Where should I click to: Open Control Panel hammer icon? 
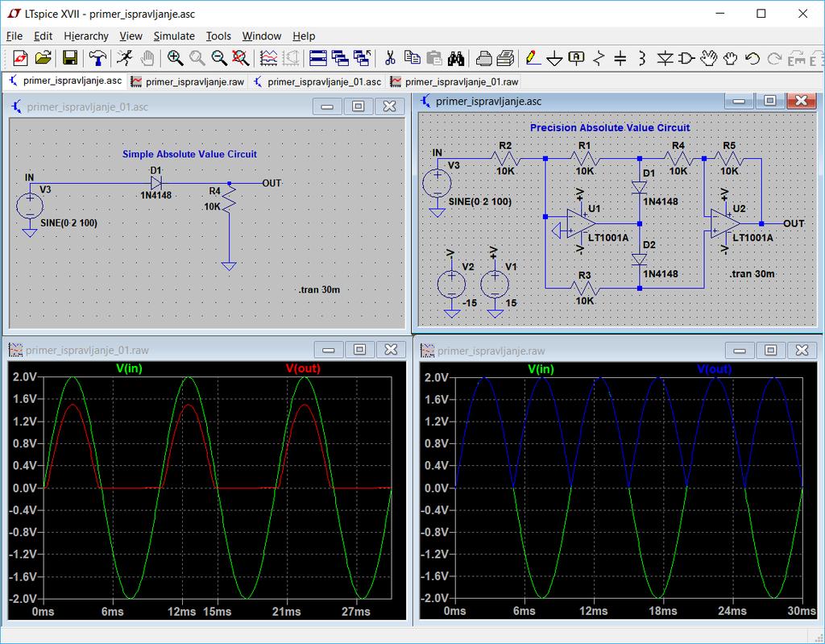(97, 58)
